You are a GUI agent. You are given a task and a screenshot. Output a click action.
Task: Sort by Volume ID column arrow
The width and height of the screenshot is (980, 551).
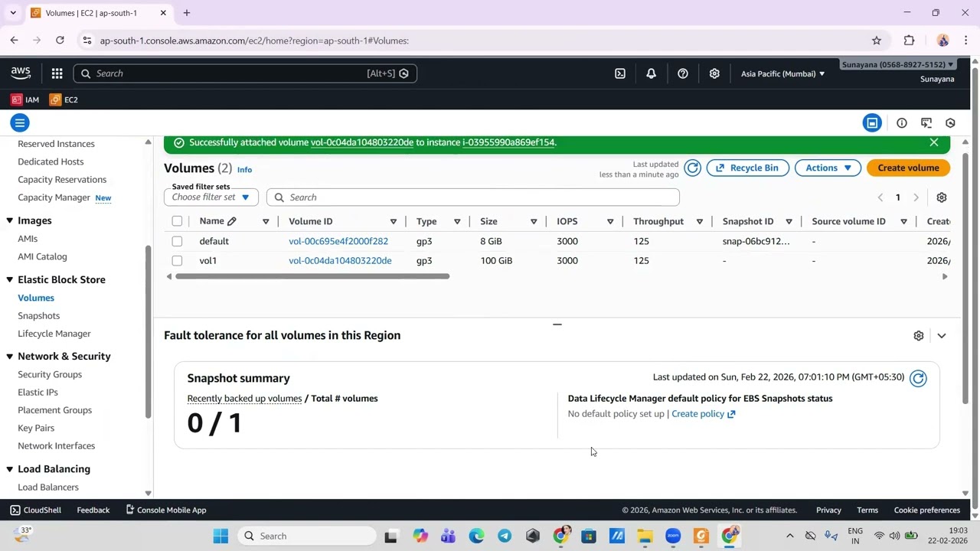(394, 222)
